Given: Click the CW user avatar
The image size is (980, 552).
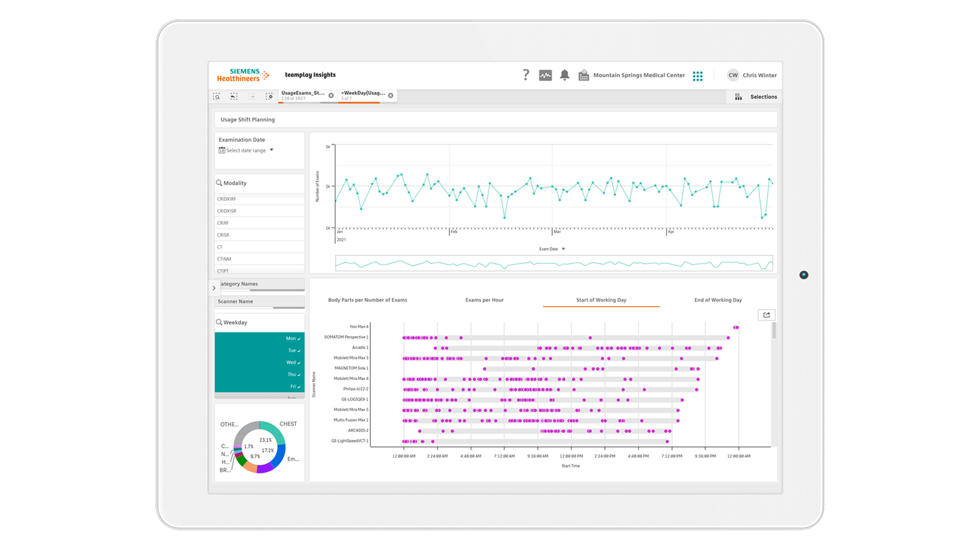Looking at the screenshot, I should coord(733,75).
